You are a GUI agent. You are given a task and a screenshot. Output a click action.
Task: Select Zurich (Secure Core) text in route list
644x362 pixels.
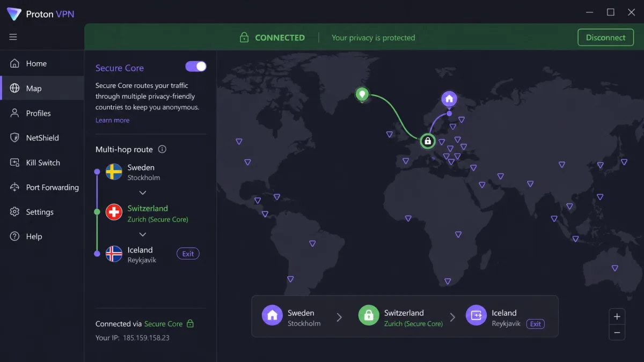(x=158, y=219)
